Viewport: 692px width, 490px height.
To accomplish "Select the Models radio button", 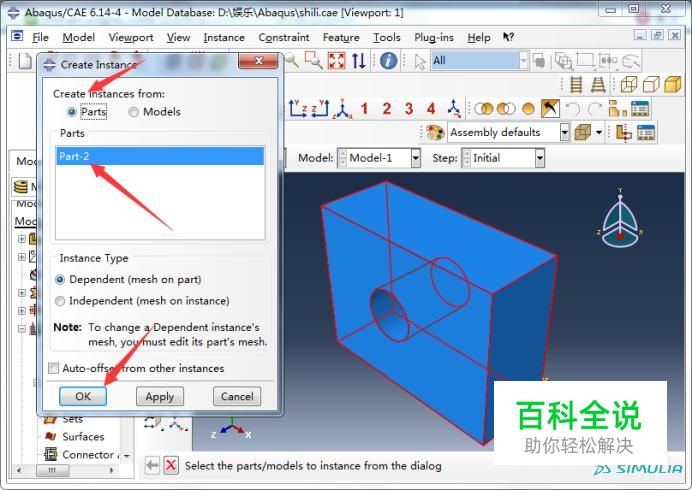I will (x=133, y=112).
